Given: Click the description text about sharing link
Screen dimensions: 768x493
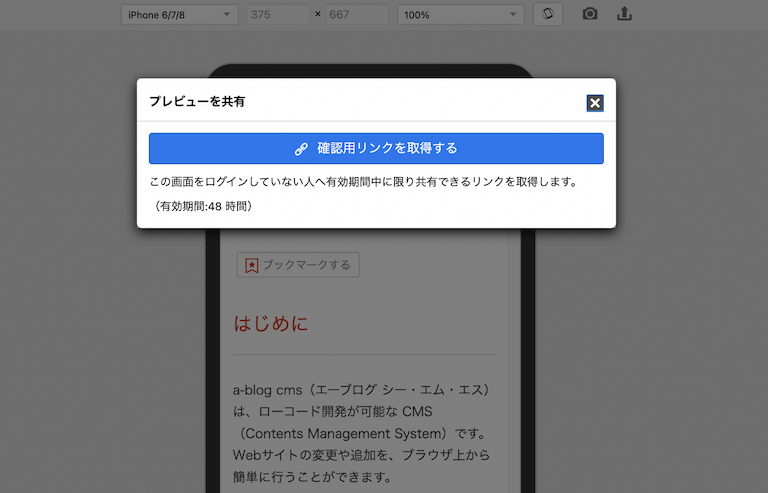Looking at the screenshot, I should [364, 182].
